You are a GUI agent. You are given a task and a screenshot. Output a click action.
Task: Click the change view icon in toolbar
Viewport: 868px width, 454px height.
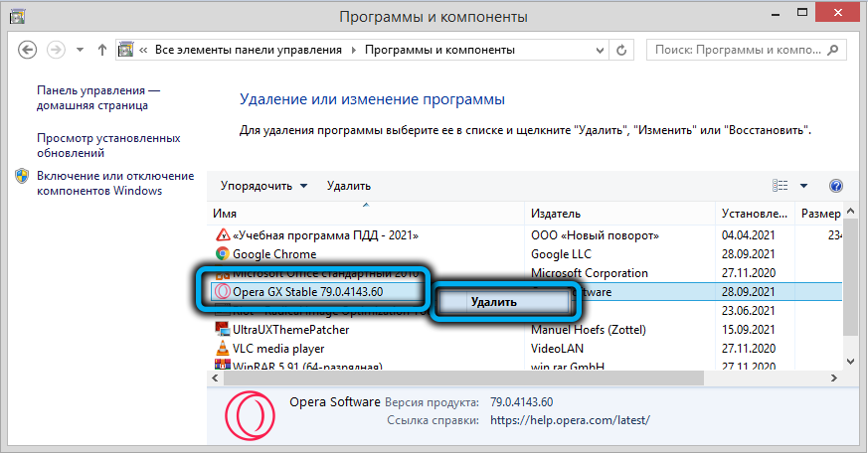[x=781, y=186]
